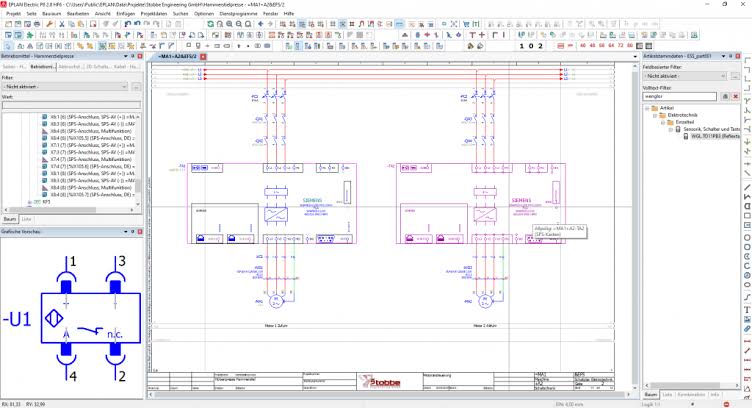
Task: Click the Betriebsmittel tree horizontal scrollbar
Action: pos(70,210)
